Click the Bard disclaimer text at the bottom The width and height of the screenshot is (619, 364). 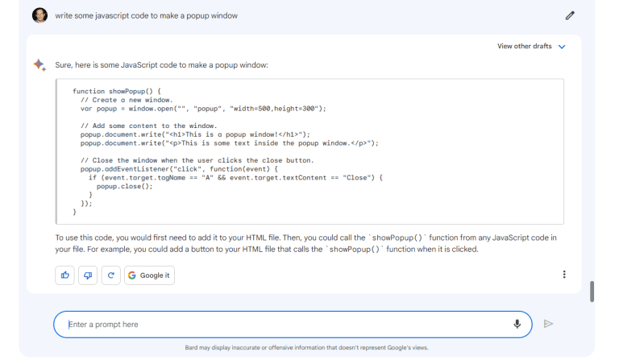pos(306,348)
